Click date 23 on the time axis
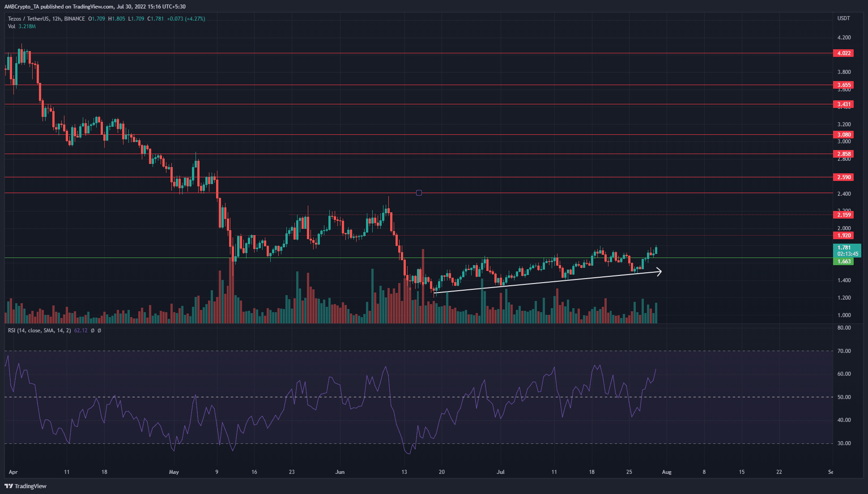 292,472
